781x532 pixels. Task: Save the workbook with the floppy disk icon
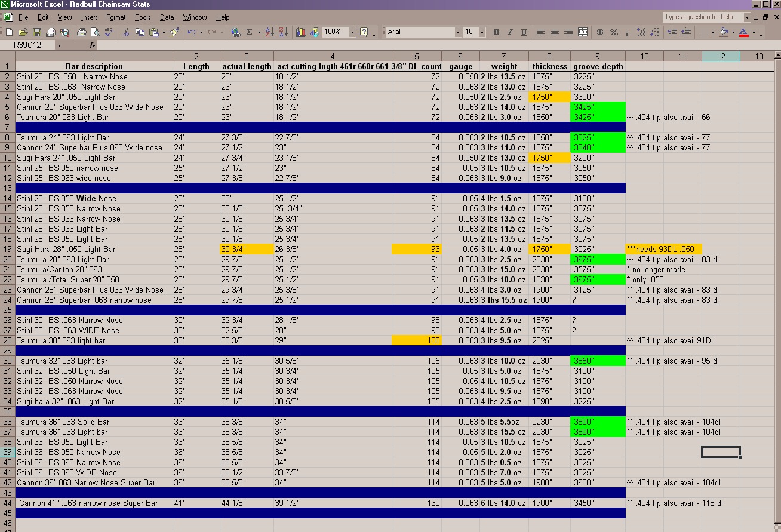click(37, 32)
